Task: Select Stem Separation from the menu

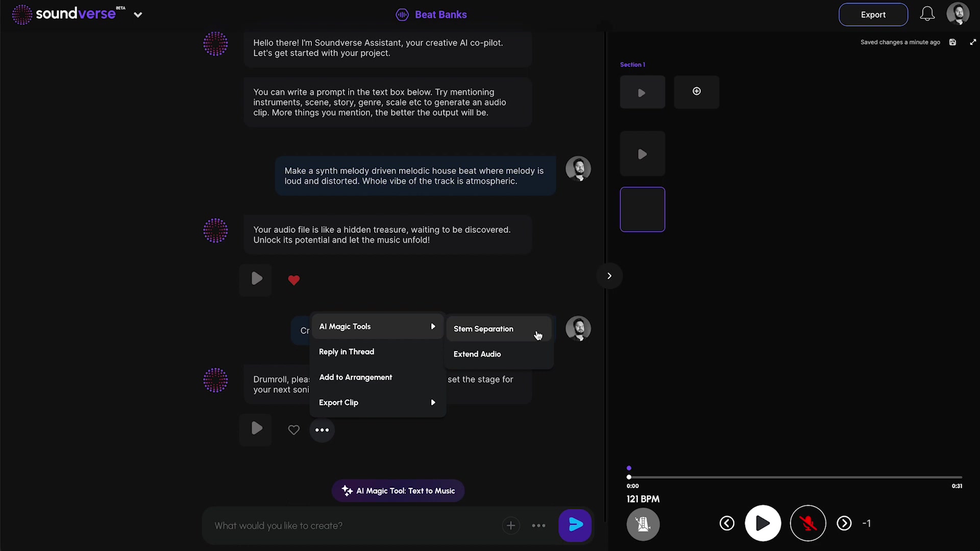Action: [483, 329]
